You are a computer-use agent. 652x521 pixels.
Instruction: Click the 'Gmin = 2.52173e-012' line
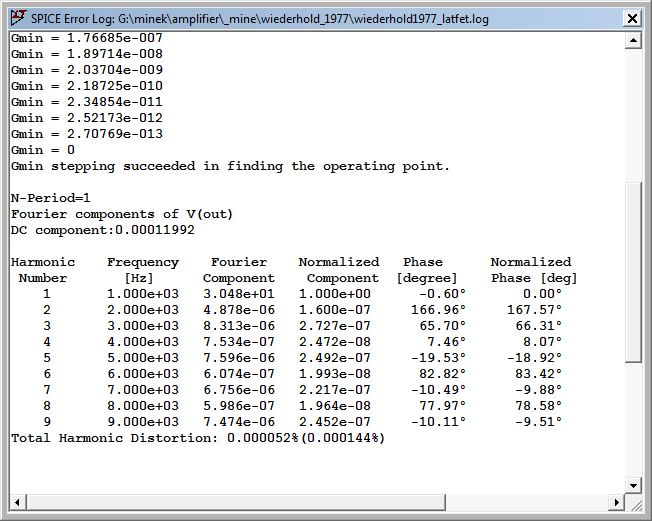coord(87,118)
